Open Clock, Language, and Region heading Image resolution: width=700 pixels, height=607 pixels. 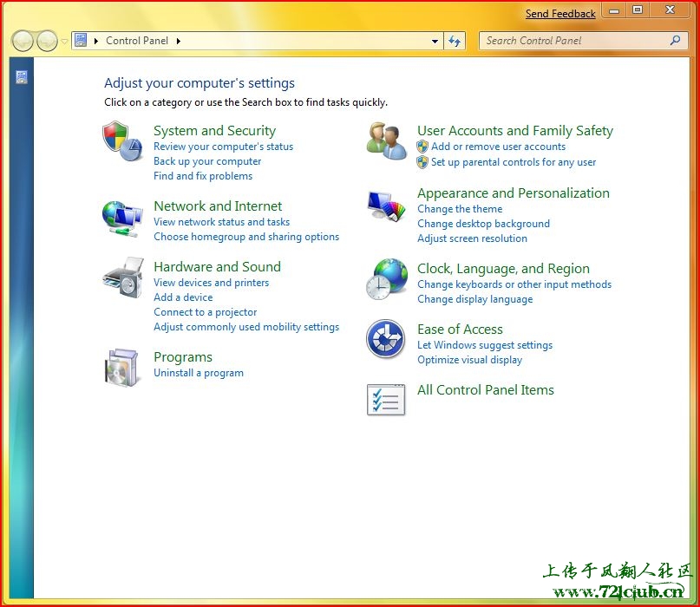pos(504,269)
